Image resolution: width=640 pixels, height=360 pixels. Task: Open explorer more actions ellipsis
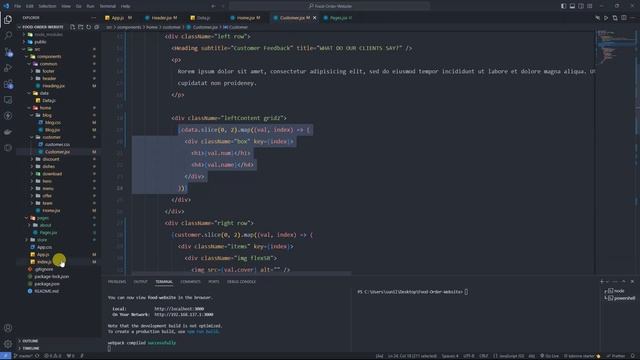coord(93,18)
